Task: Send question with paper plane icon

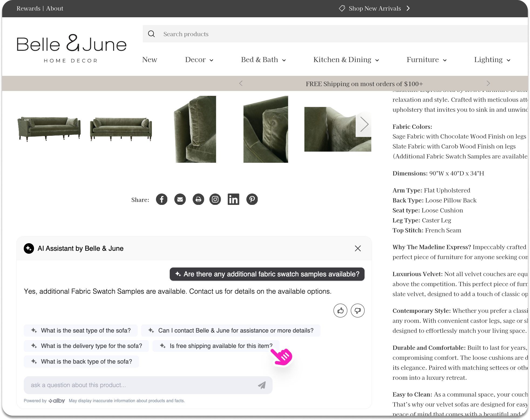Action: [262, 385]
